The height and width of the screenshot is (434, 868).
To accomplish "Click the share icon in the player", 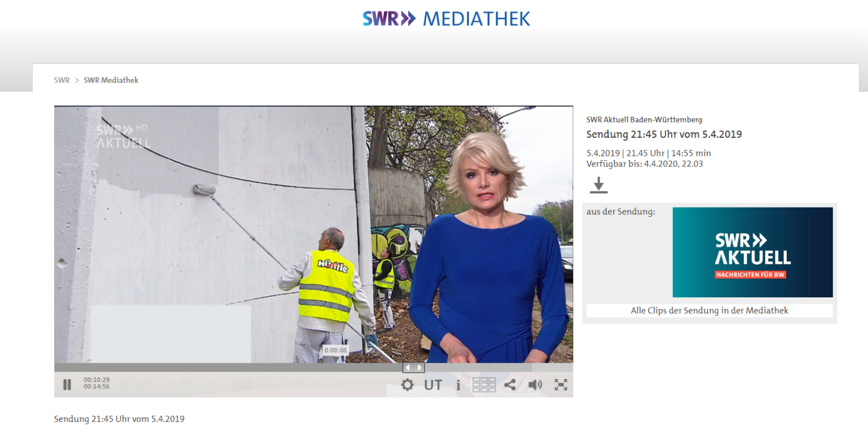I will click(510, 385).
